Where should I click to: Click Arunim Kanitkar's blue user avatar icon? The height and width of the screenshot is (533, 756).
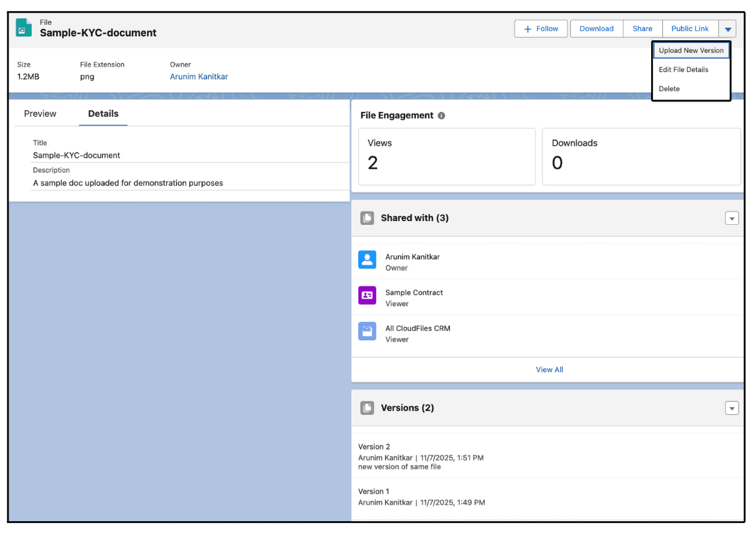click(367, 259)
